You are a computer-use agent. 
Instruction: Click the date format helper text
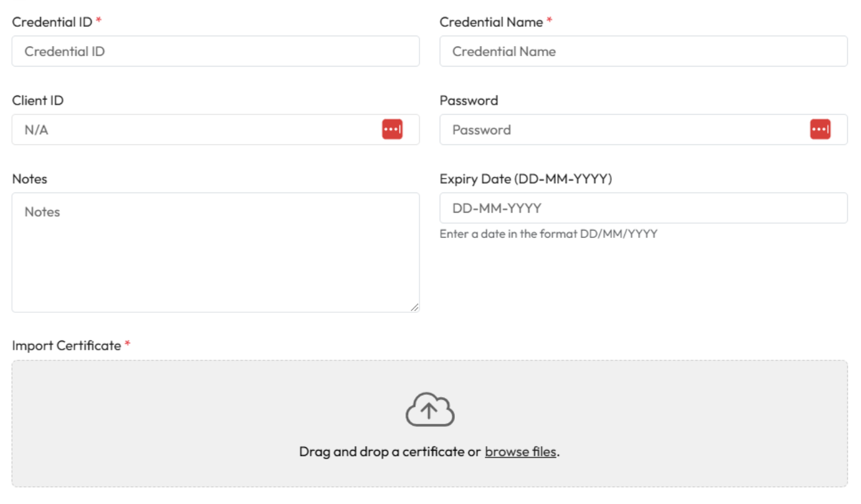pyautogui.click(x=548, y=233)
